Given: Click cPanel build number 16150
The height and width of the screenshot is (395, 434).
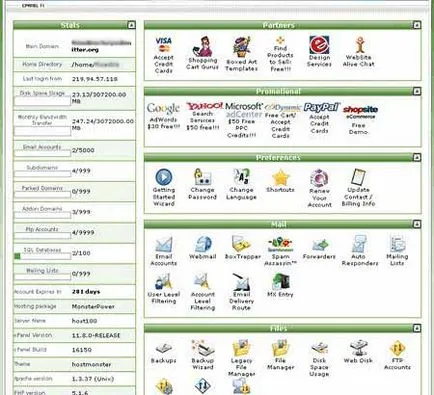Looking at the screenshot, I should coord(82,350).
